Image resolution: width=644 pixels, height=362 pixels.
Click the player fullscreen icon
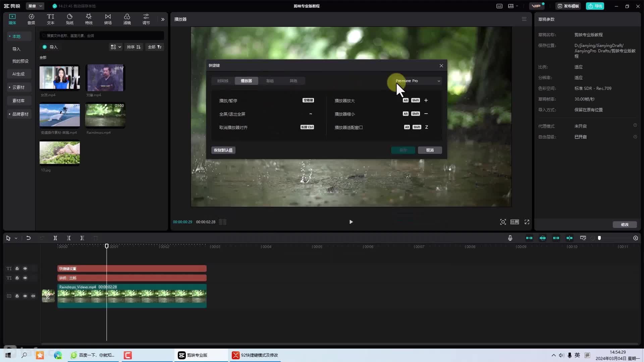pyautogui.click(x=527, y=222)
